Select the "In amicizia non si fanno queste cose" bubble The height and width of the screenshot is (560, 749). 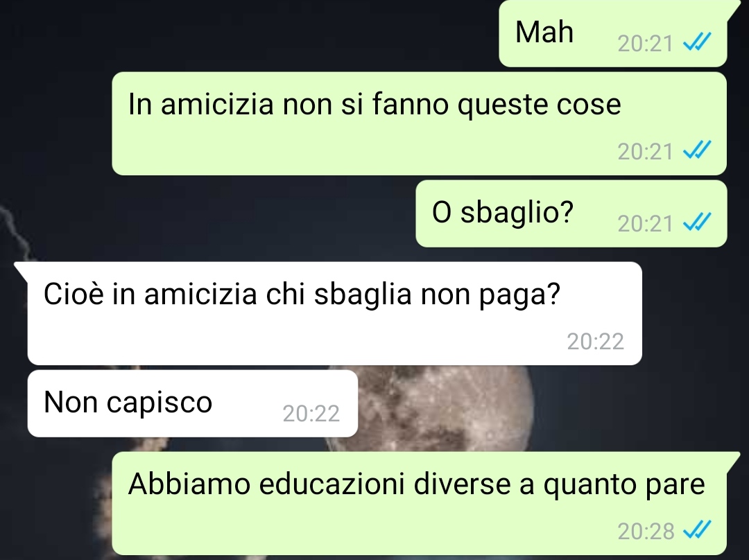pyautogui.click(x=420, y=123)
